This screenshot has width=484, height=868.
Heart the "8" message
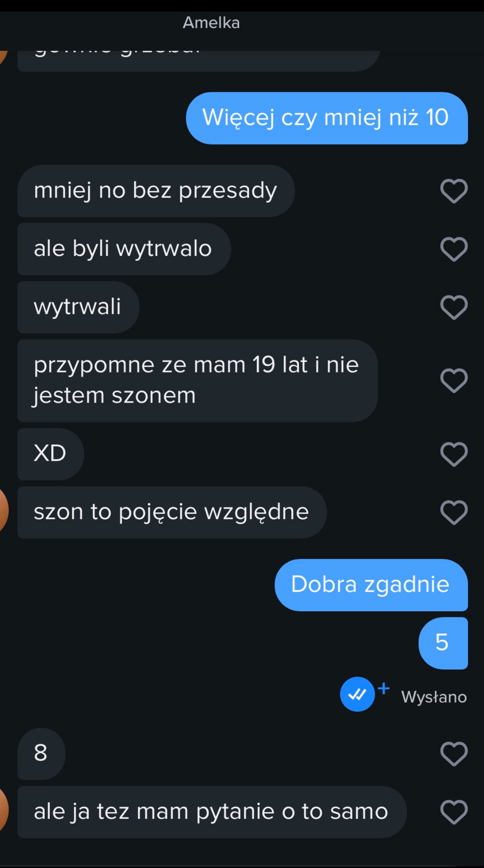[x=454, y=754]
